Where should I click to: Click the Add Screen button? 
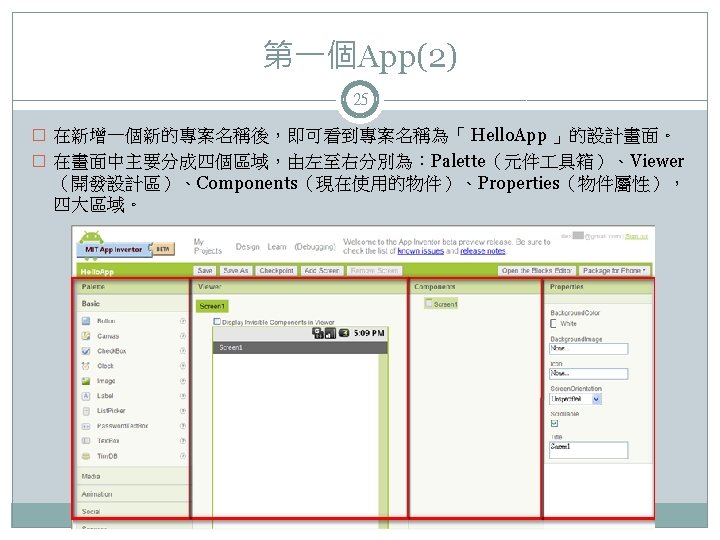click(x=321, y=270)
